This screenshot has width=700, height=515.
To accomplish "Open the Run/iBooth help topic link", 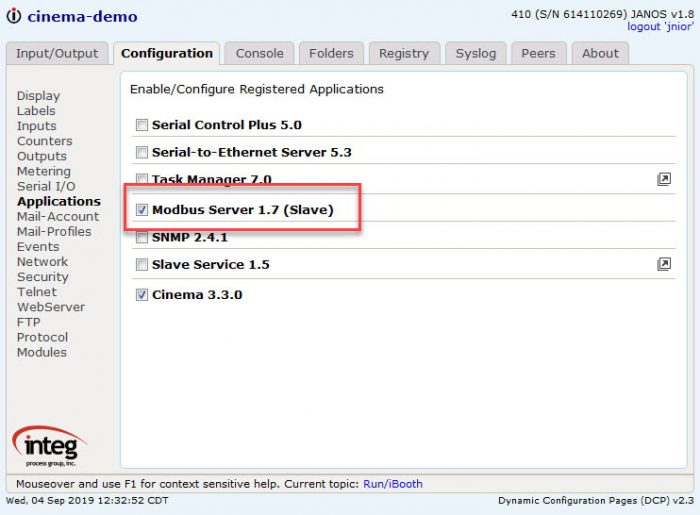I will [393, 484].
